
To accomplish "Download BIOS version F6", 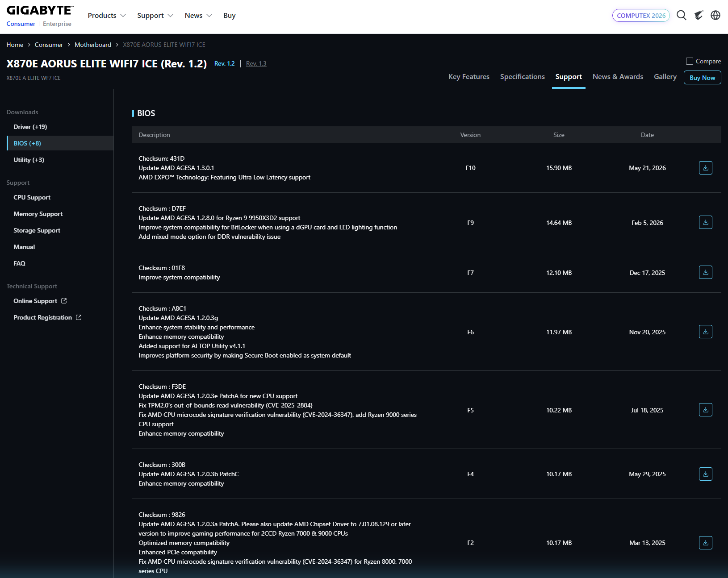I will pyautogui.click(x=705, y=332).
